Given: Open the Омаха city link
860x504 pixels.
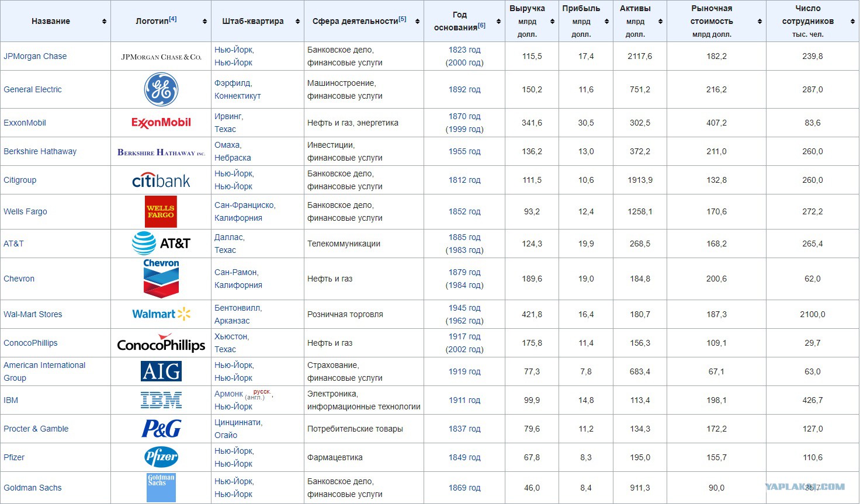Looking at the screenshot, I should coord(228,145).
